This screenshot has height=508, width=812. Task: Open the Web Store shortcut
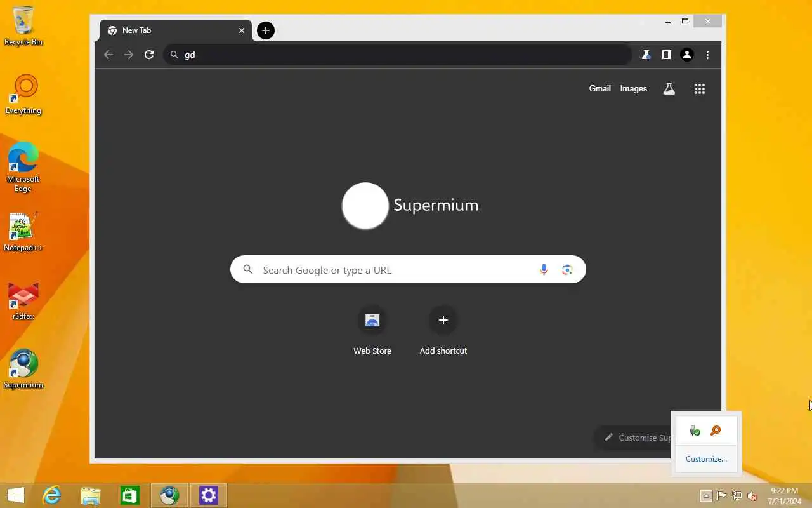coord(372,331)
